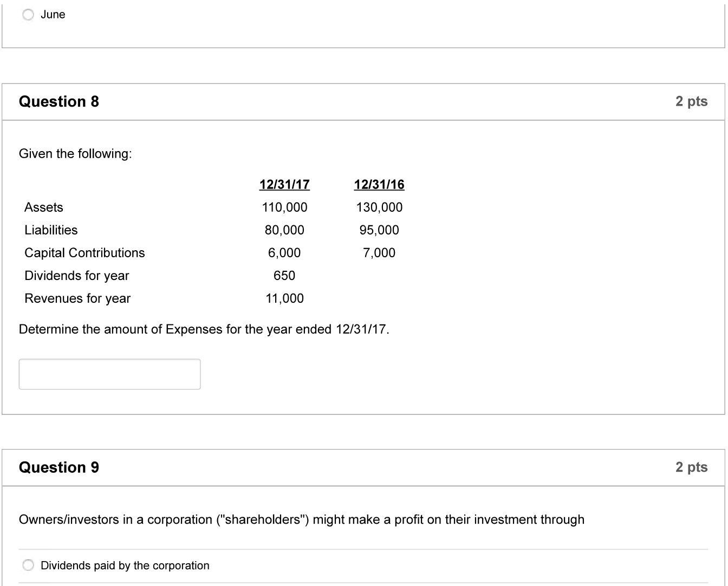Select the 'Dividends paid by the corporation' radio option

pos(28,566)
